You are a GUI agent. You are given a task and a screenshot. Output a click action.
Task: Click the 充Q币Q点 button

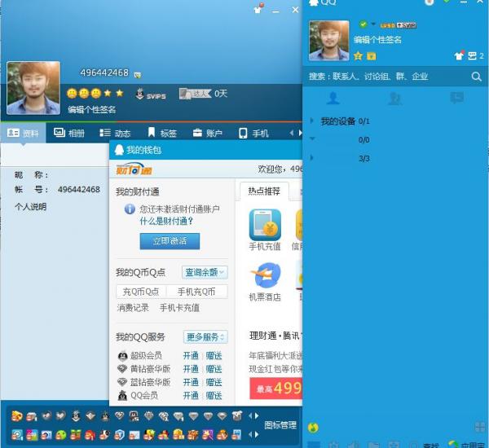tap(141, 292)
